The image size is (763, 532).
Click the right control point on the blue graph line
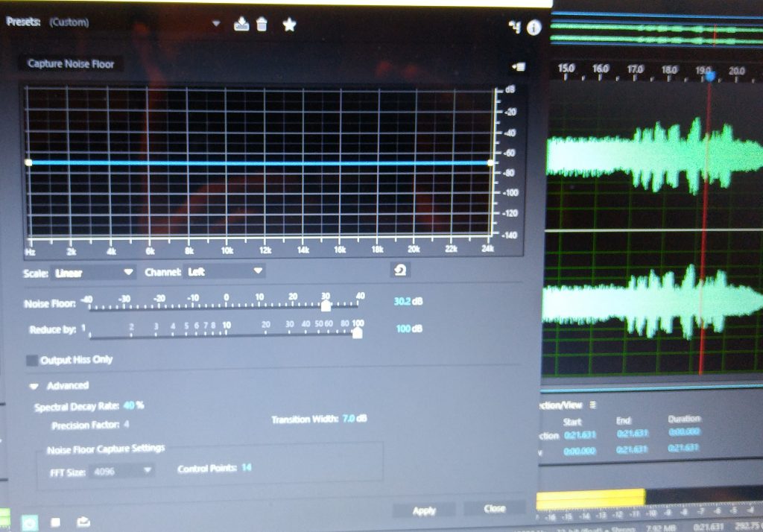(x=490, y=163)
